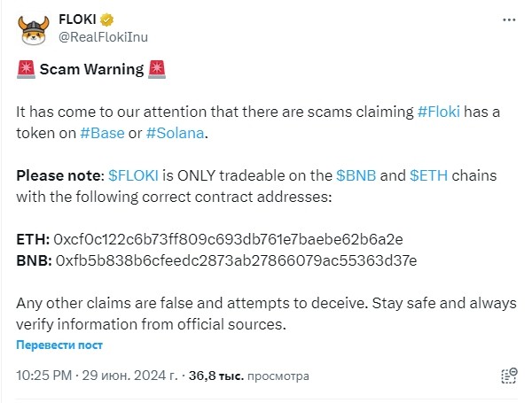The width and height of the screenshot is (532, 403).
Task: Click the post analytics icon
Action: (508, 376)
